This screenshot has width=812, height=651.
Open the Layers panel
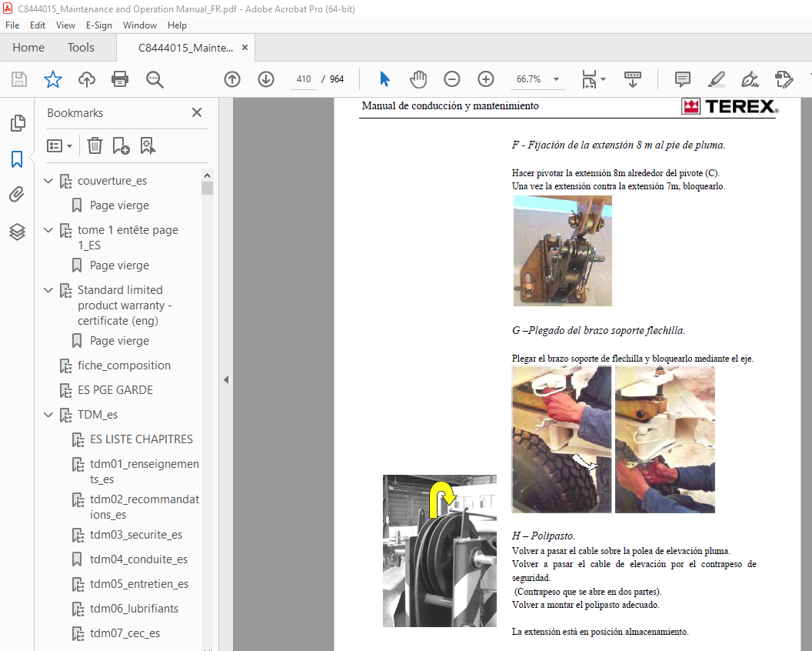pos(17,232)
